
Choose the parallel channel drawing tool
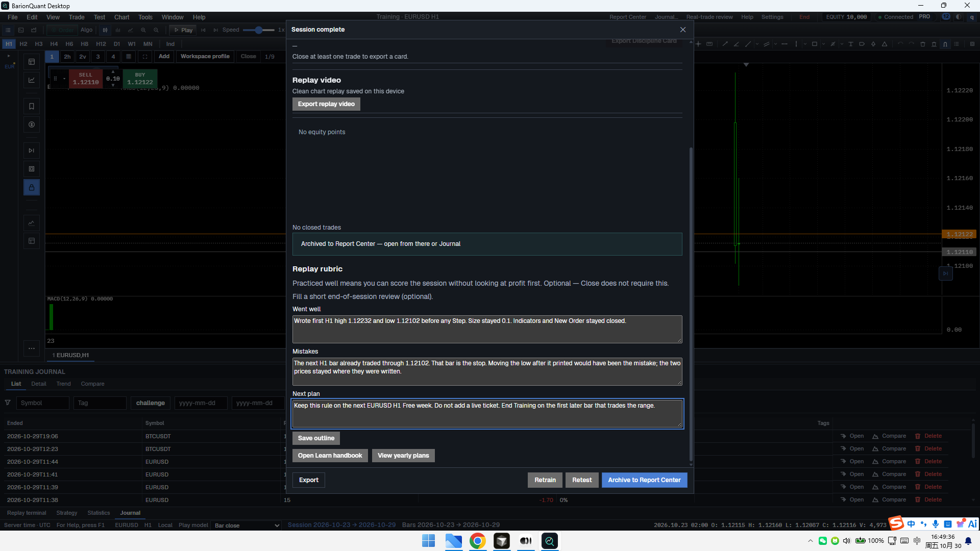click(x=766, y=44)
